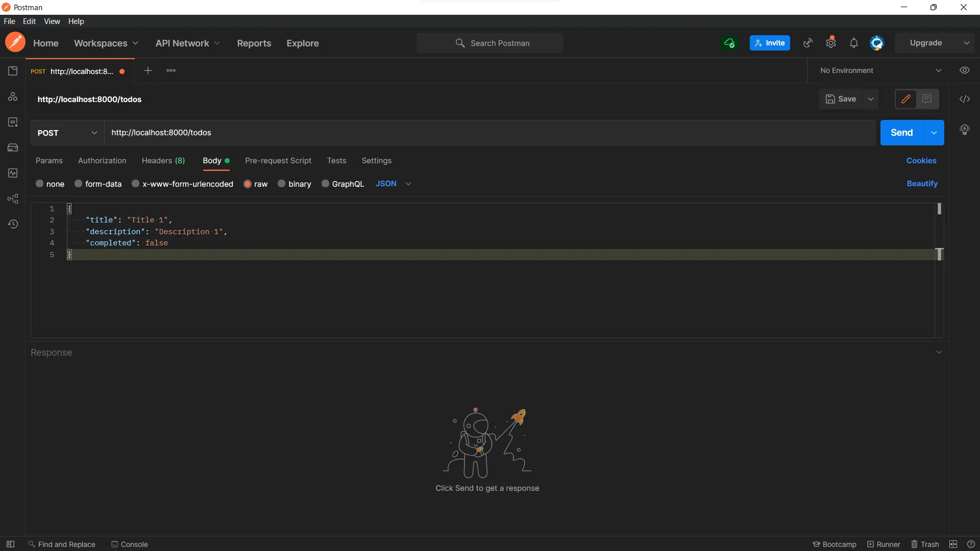Switch to the Params tab
The image size is (980, 551).
pyautogui.click(x=49, y=161)
